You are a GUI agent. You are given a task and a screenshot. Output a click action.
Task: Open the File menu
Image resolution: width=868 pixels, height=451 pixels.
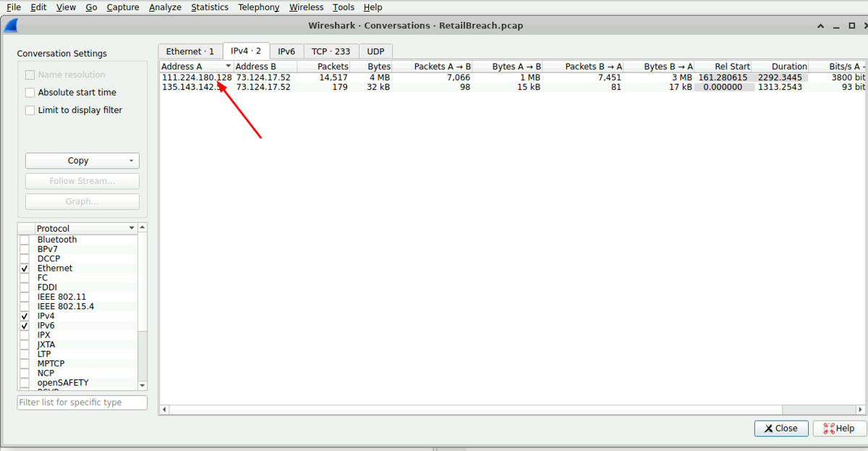click(14, 7)
